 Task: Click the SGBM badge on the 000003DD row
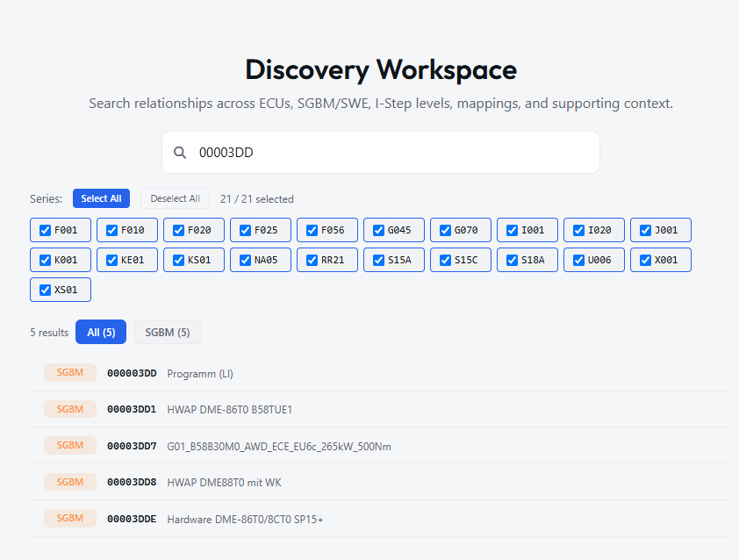70,372
